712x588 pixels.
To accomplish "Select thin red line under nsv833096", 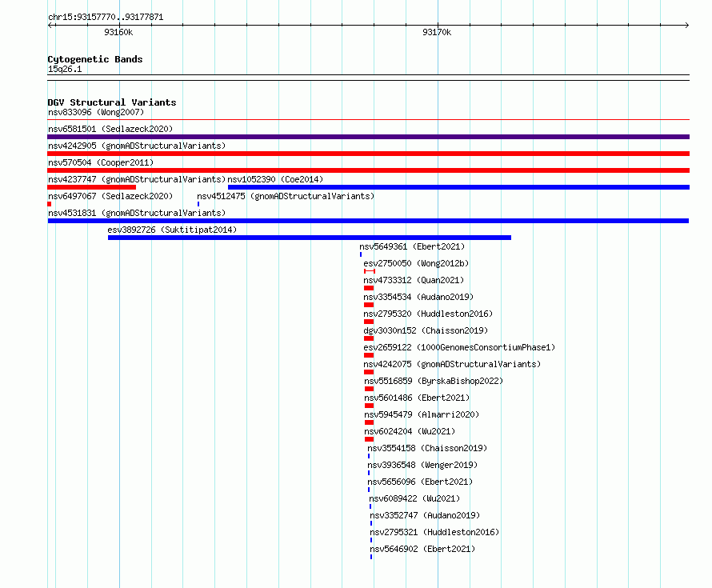I will (368, 120).
